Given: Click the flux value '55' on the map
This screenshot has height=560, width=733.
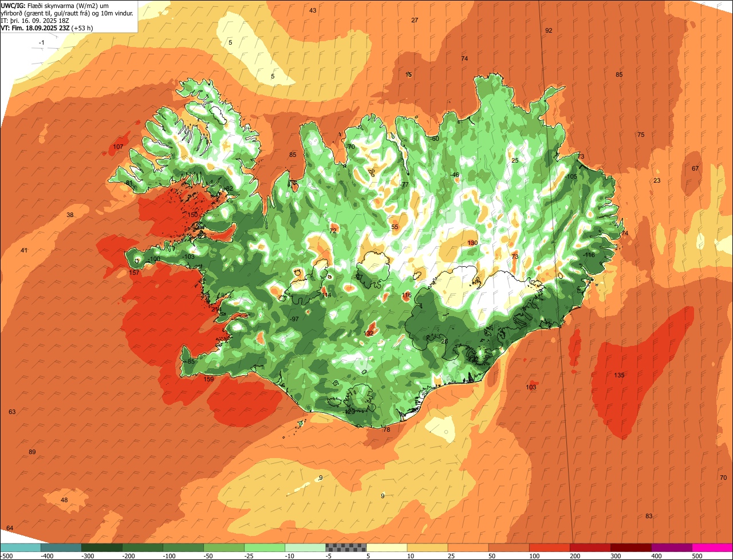Looking at the screenshot, I should [395, 227].
